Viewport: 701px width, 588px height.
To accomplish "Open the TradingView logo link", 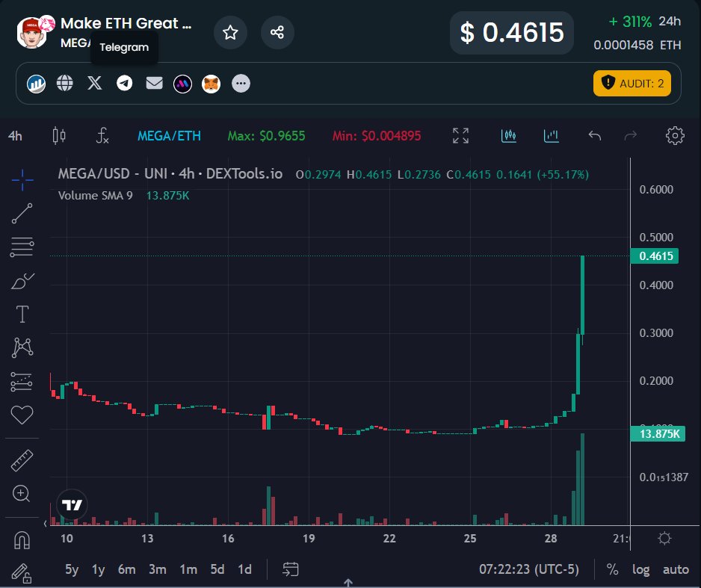I will (x=72, y=505).
